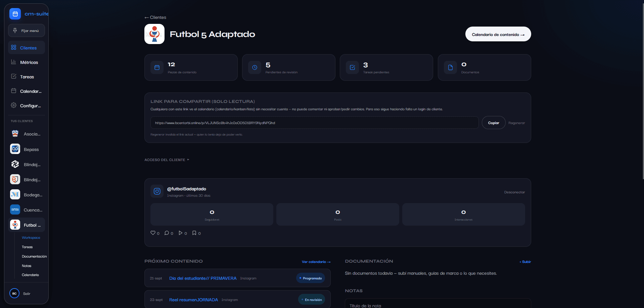Pin the menu with Fijar menú
644x308 pixels.
(x=27, y=31)
